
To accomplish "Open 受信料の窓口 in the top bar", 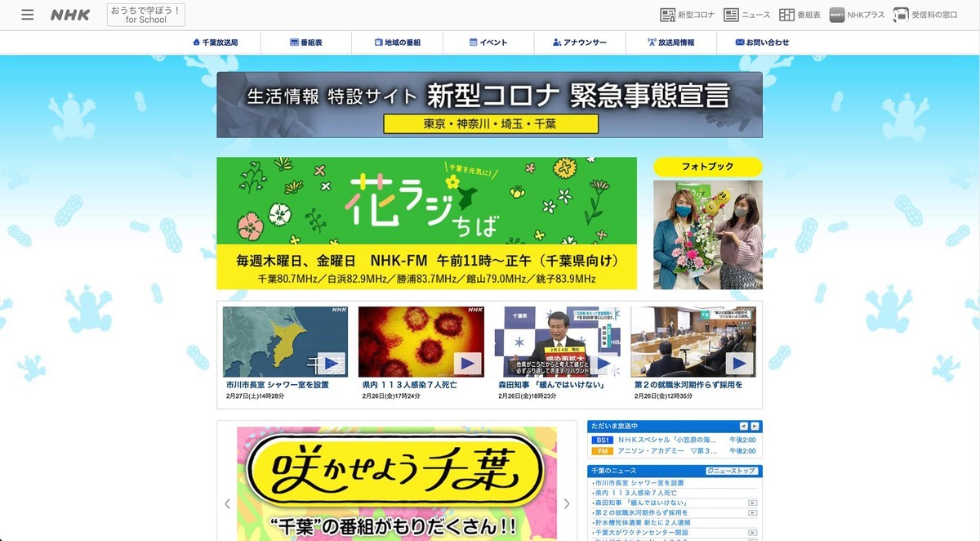I will click(x=925, y=15).
